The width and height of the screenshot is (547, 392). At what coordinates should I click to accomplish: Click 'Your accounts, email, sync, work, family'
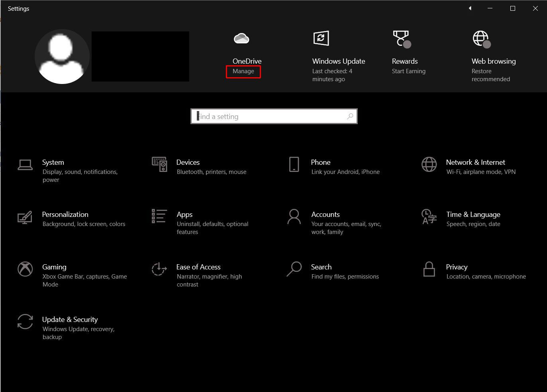(346, 228)
